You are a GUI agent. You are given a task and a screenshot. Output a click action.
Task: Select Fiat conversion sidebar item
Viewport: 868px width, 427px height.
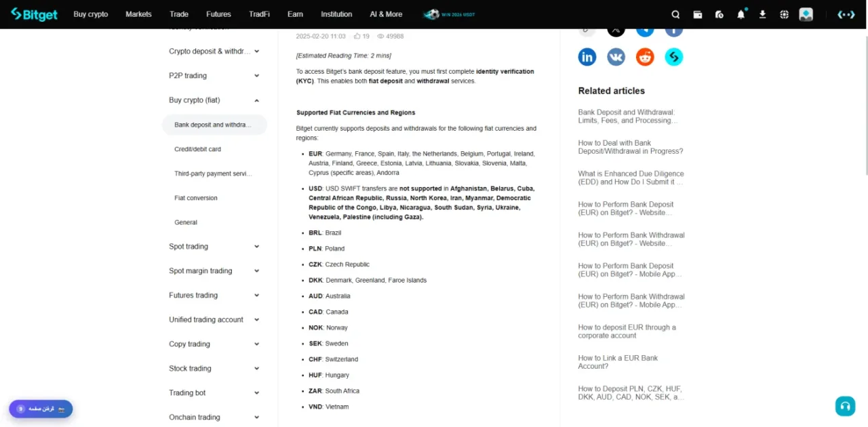tap(196, 198)
